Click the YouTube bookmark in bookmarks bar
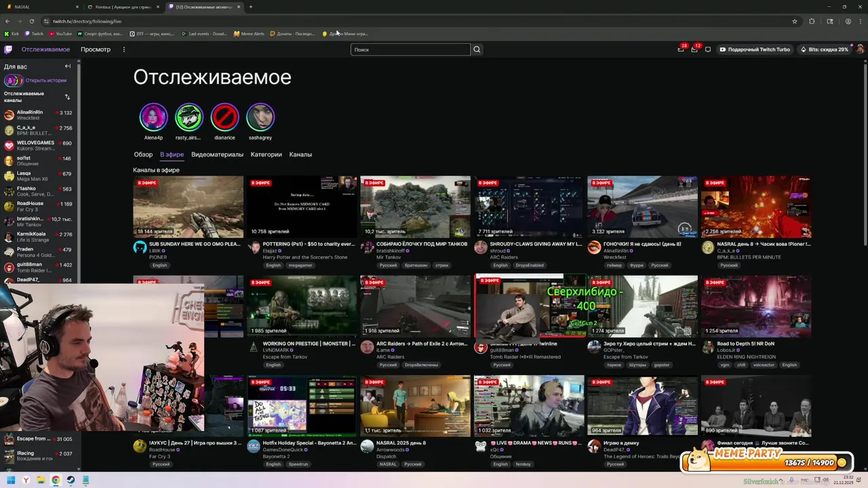 coord(60,33)
